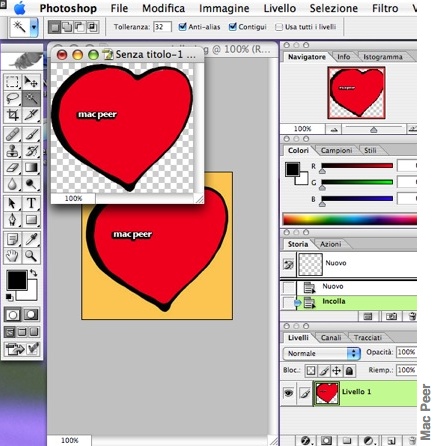This screenshot has width=433, height=446.
Task: Select the History Brush tool
Action: [x=31, y=151]
